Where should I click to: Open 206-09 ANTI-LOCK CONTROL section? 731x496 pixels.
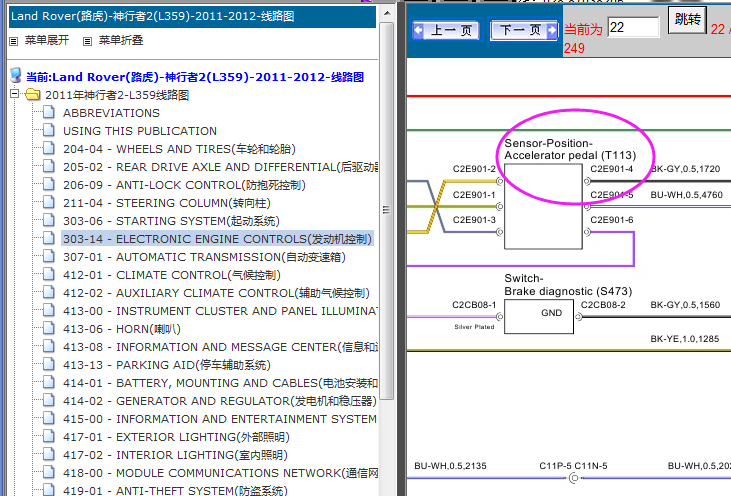pos(184,185)
